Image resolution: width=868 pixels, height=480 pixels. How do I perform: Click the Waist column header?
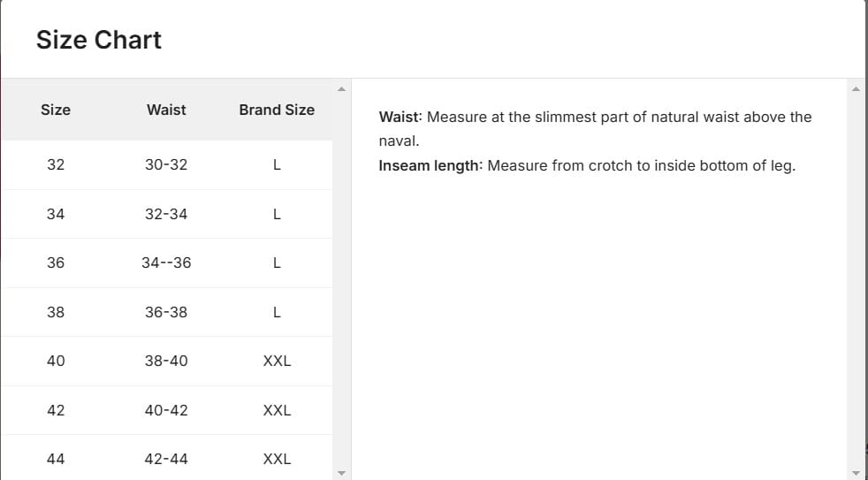tap(166, 110)
